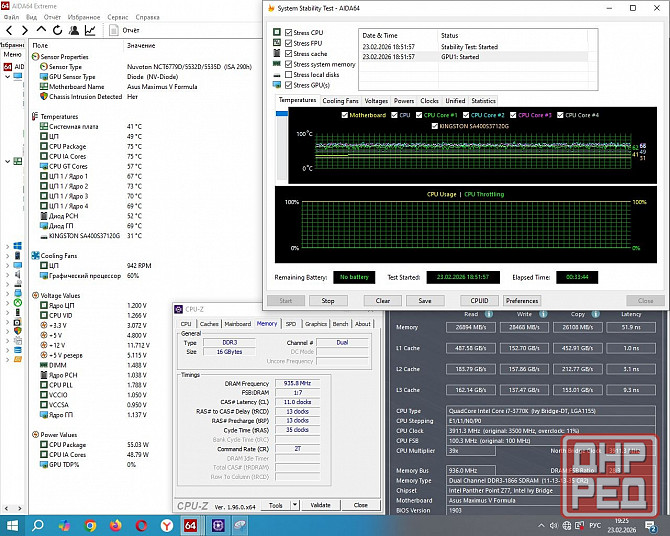Image resolution: width=670 pixels, height=536 pixels.
Task: Switch to the SPD tab in CPU-Z
Action: coord(291,324)
